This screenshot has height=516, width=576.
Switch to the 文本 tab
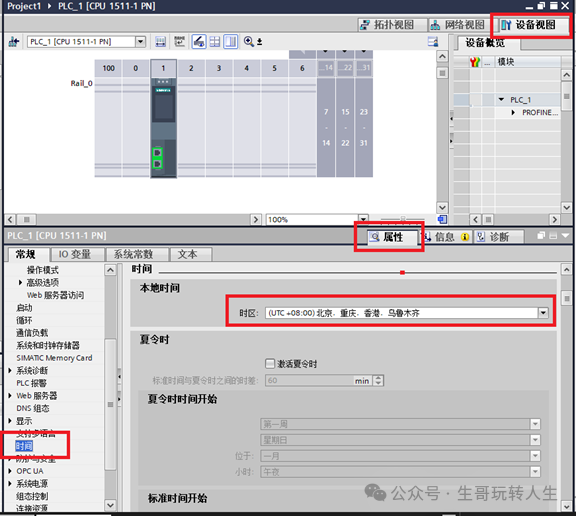coord(187,254)
